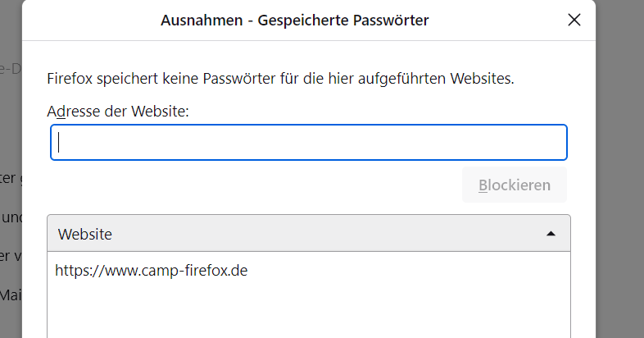
Task: Click the dialog title 'Ausnahmen - Gespeicherte Passwörter'
Action: click(x=294, y=21)
